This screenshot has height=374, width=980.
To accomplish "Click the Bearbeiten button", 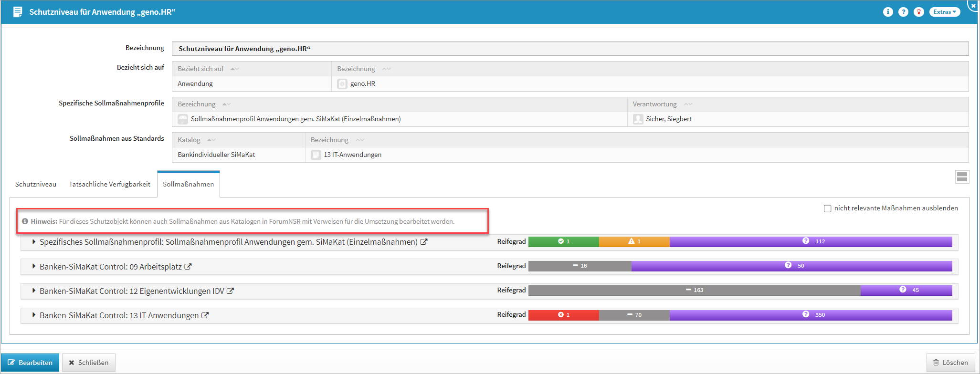I will point(30,363).
